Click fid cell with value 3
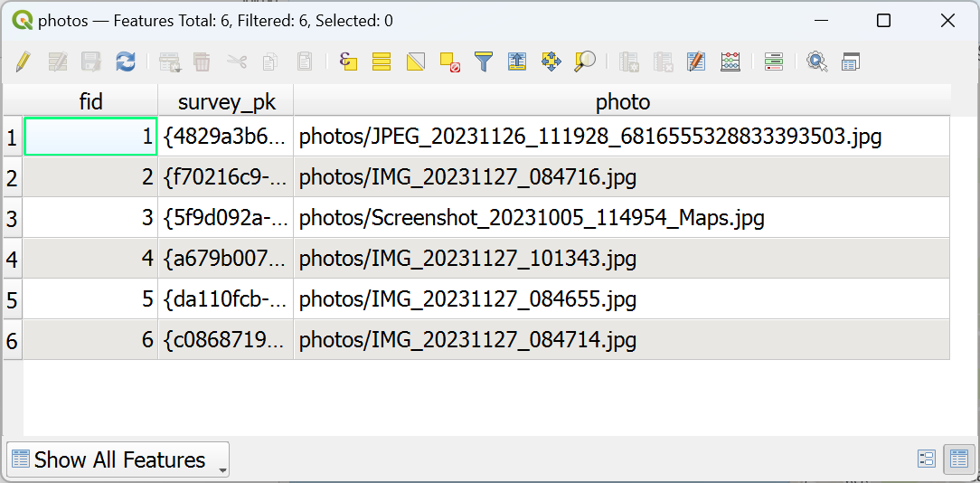The image size is (980, 483). click(90, 218)
